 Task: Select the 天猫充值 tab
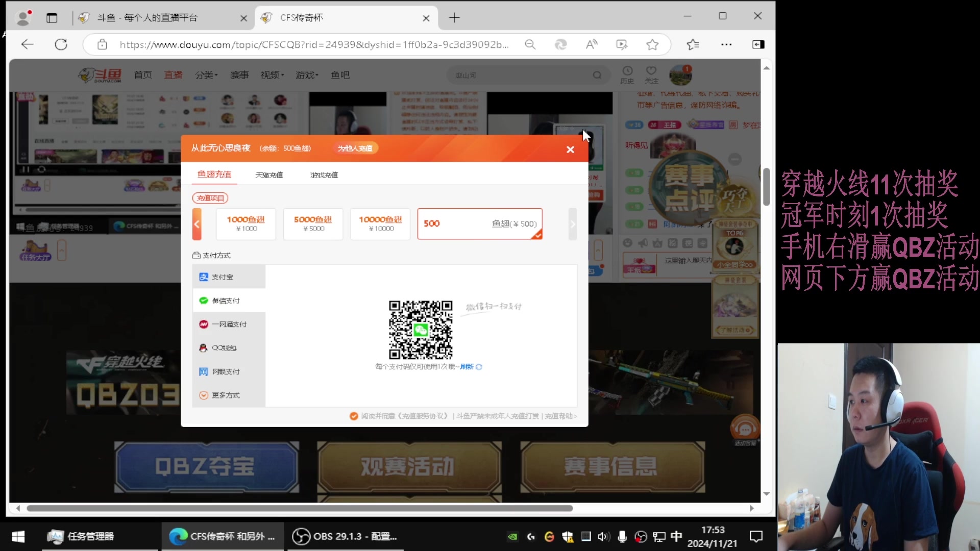269,175
